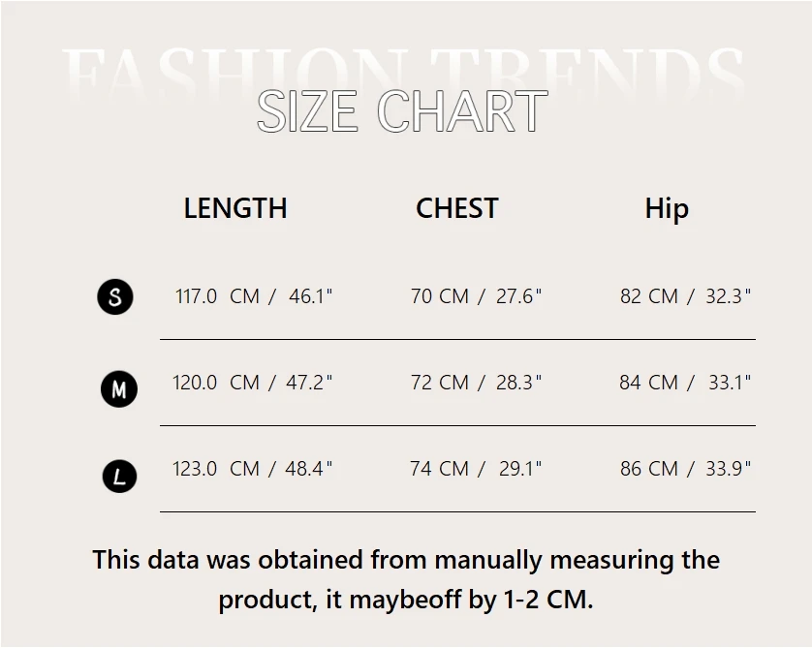The height and width of the screenshot is (648, 812).
Task: Click the SIZE CHART title text
Action: [402, 111]
